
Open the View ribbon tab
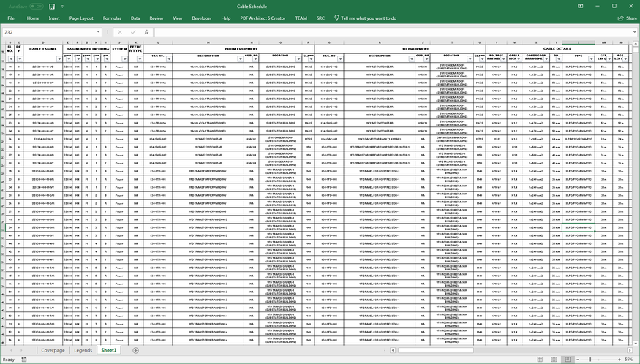point(178,18)
